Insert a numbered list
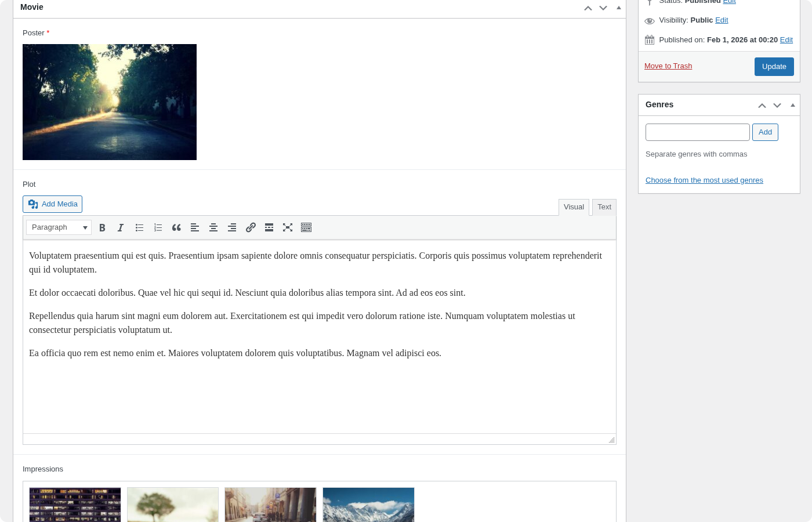The width and height of the screenshot is (812, 522). tap(158, 227)
